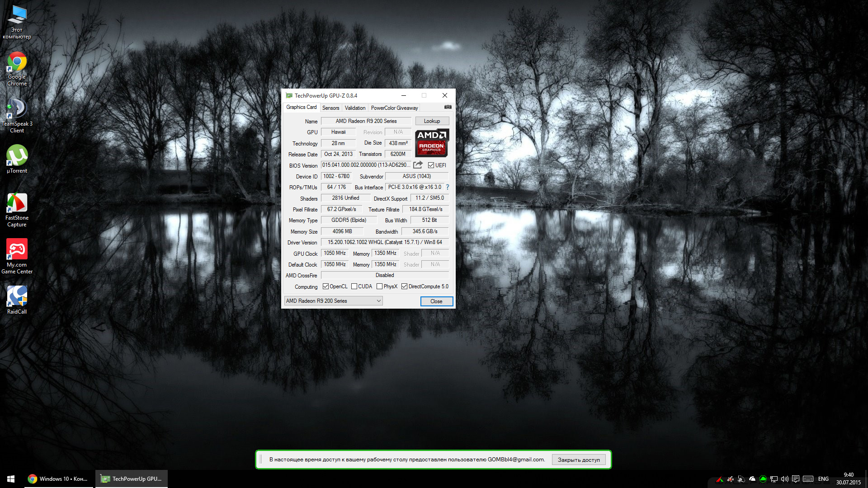
Task: Click the GPU-Z screenshot camera icon
Action: click(448, 107)
